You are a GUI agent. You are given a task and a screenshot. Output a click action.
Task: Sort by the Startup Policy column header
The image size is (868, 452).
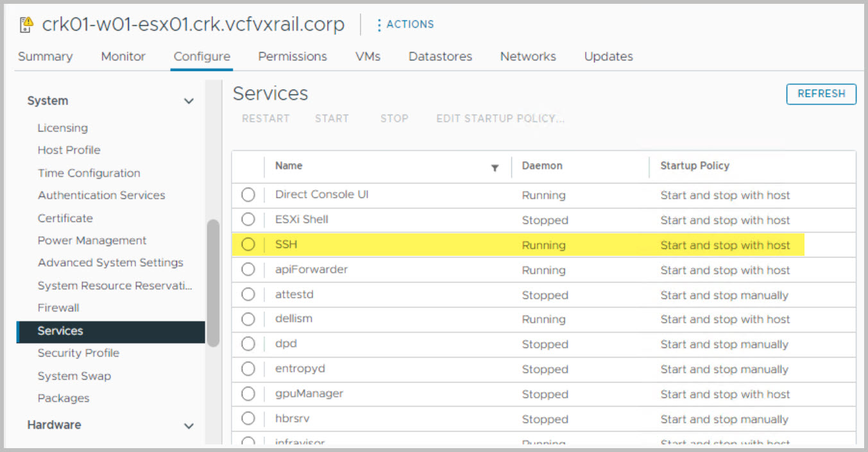(x=695, y=165)
